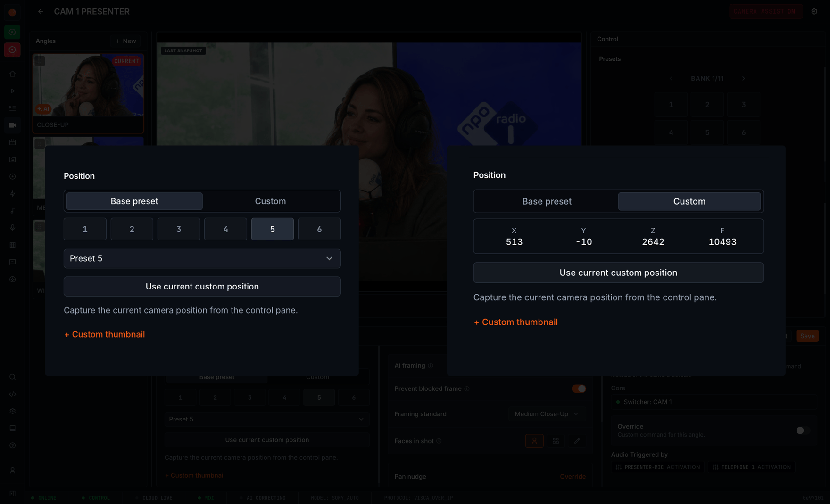830x504 pixels.
Task: Open the lightning bolt sidebar icon
Action: (x=13, y=193)
